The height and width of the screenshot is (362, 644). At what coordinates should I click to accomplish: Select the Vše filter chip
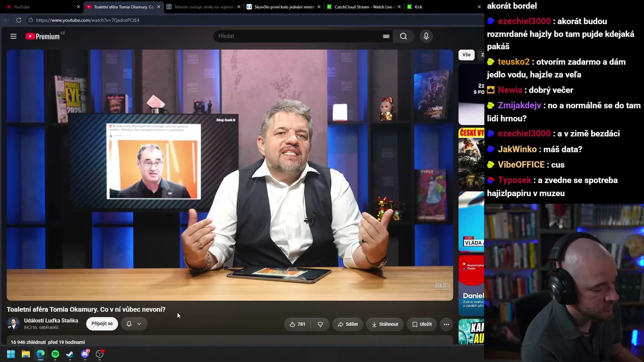[x=466, y=55]
